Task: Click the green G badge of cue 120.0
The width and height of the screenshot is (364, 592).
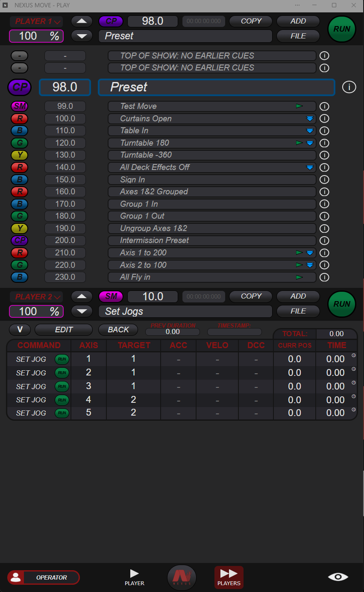Action: 19,143
